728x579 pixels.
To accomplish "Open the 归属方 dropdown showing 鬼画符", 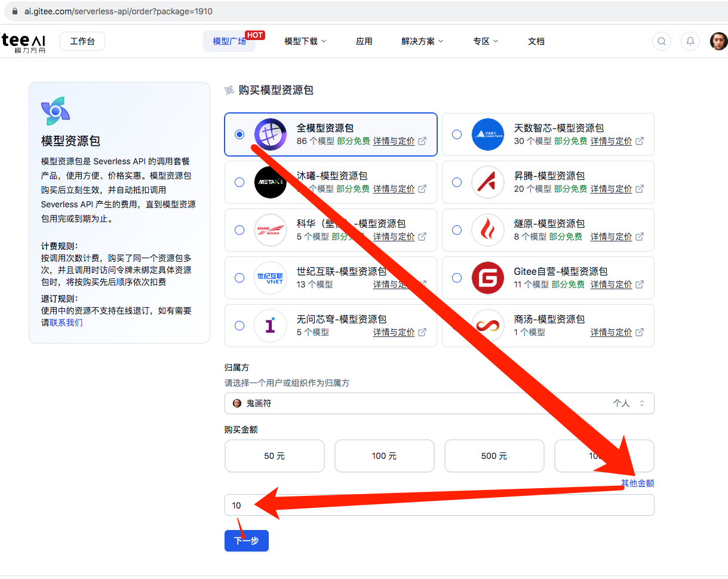I will [440, 403].
